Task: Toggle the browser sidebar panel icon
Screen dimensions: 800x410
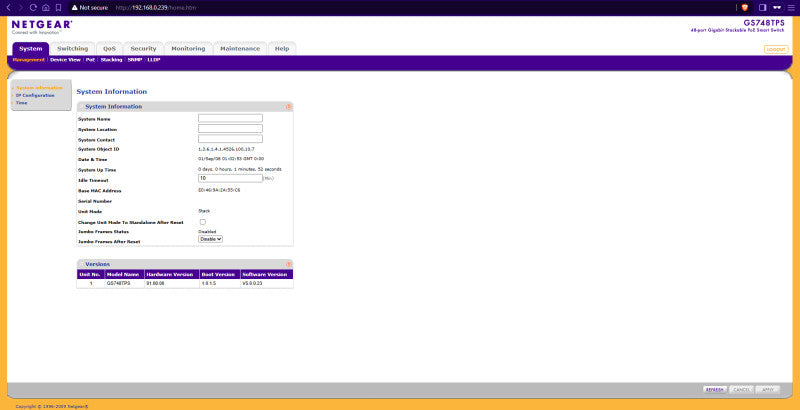Action: [x=763, y=8]
